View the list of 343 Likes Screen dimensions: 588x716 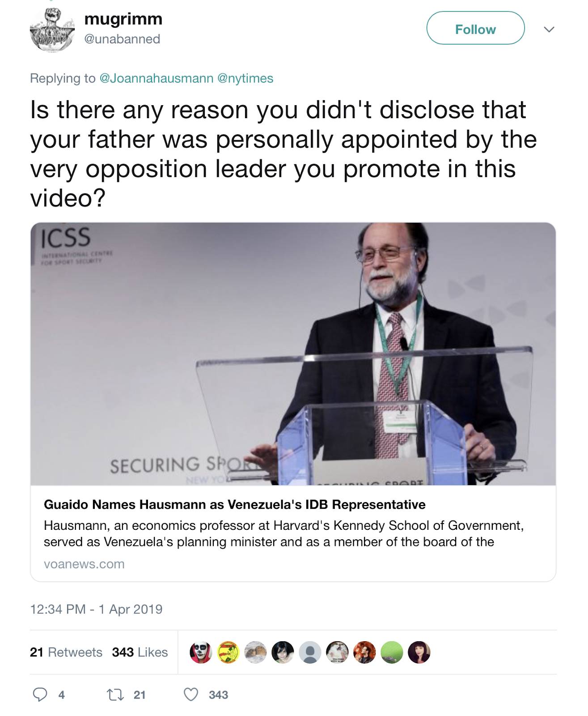140,652
